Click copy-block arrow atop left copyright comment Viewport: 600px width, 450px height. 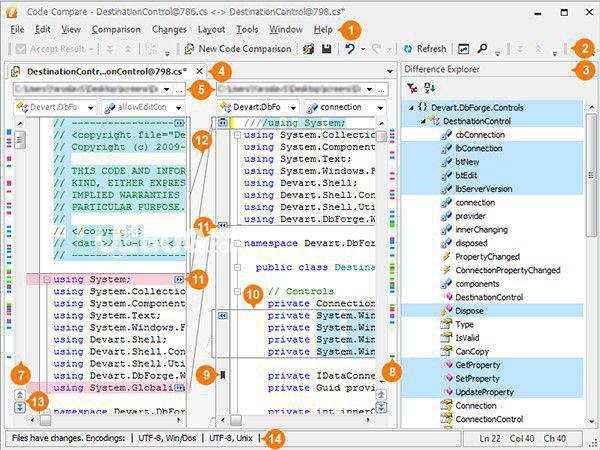pos(179,123)
